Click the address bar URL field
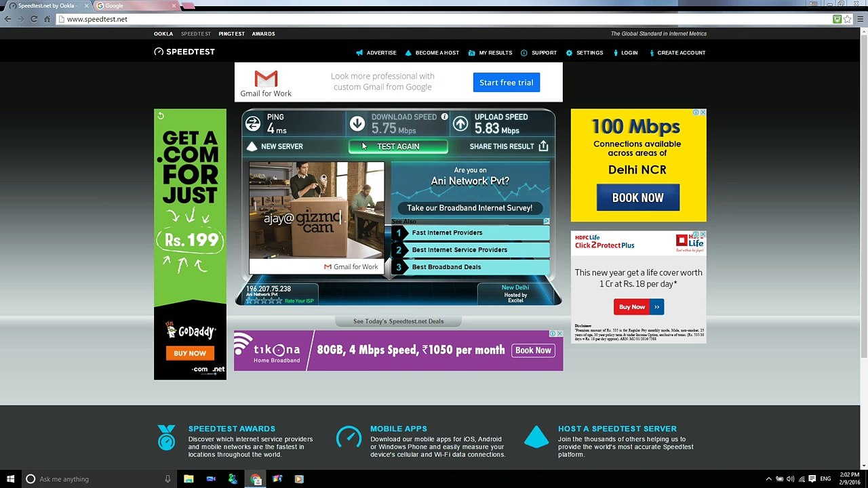Viewport: 868px width, 488px height. pyautogui.click(x=443, y=19)
